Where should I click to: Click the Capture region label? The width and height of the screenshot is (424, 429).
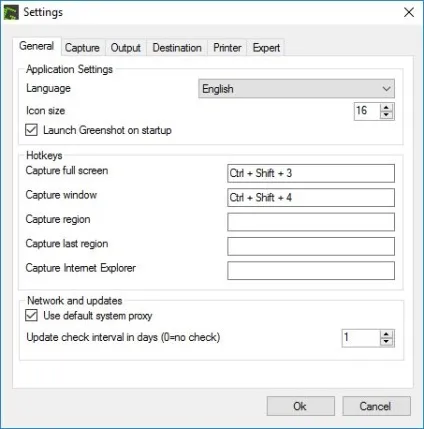(58, 219)
